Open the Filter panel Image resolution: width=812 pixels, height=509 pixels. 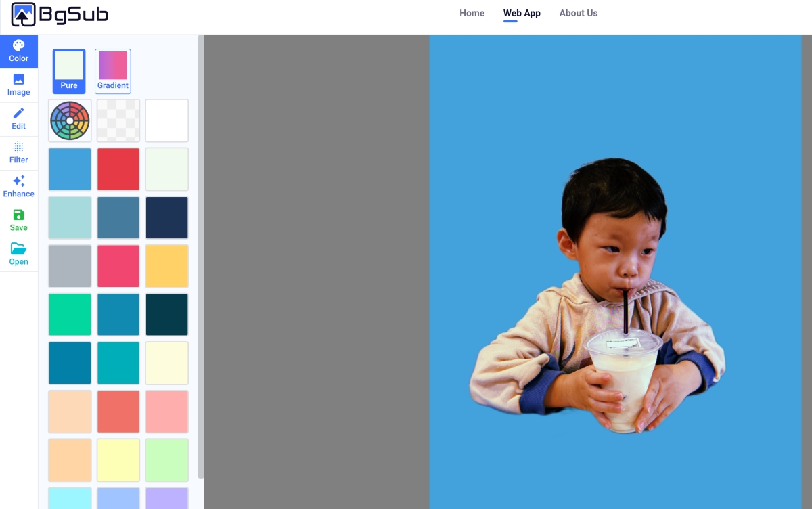click(x=19, y=153)
